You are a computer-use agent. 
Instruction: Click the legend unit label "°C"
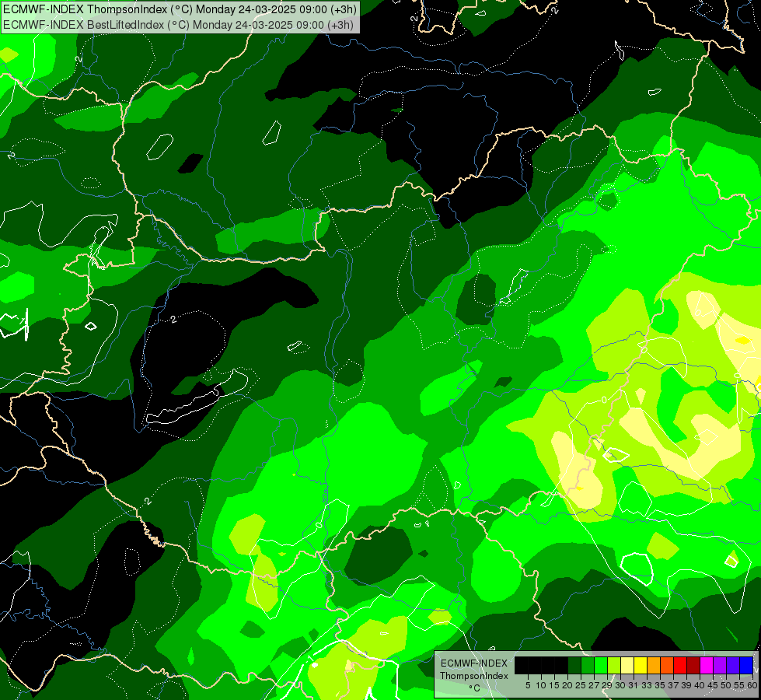tap(475, 688)
